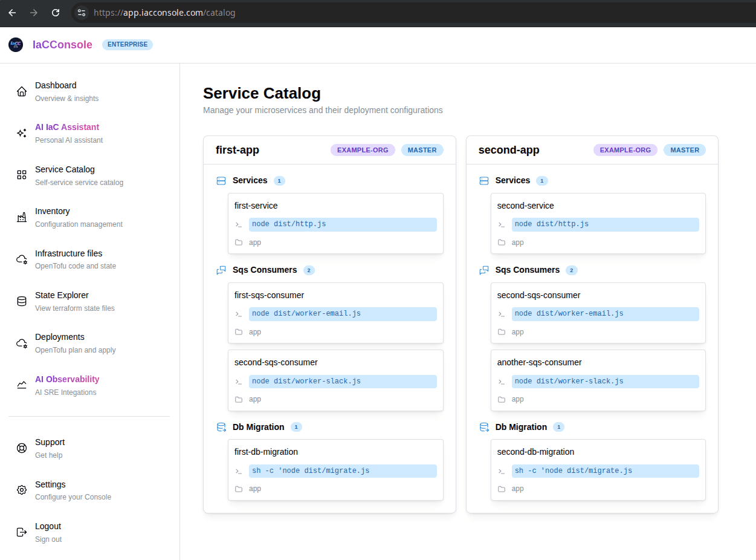Image resolution: width=756 pixels, height=560 pixels.
Task: Click folder icon in second-db-migration card
Action: (502, 489)
